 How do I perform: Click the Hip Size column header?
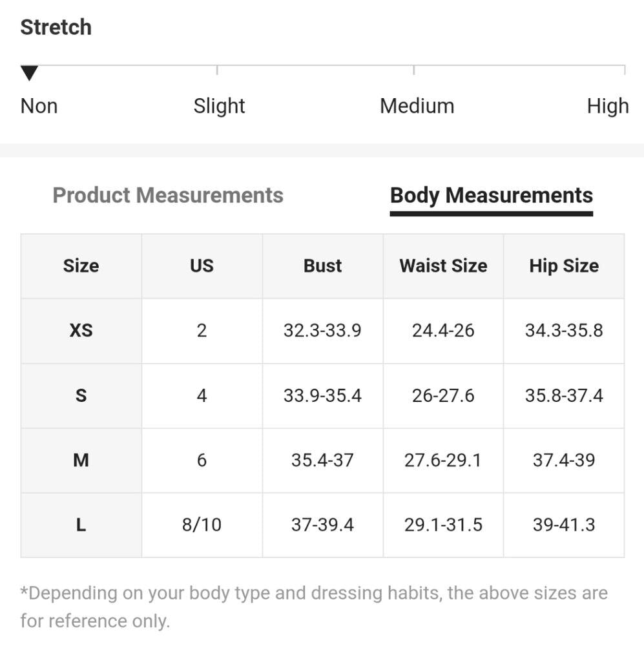coord(563,266)
